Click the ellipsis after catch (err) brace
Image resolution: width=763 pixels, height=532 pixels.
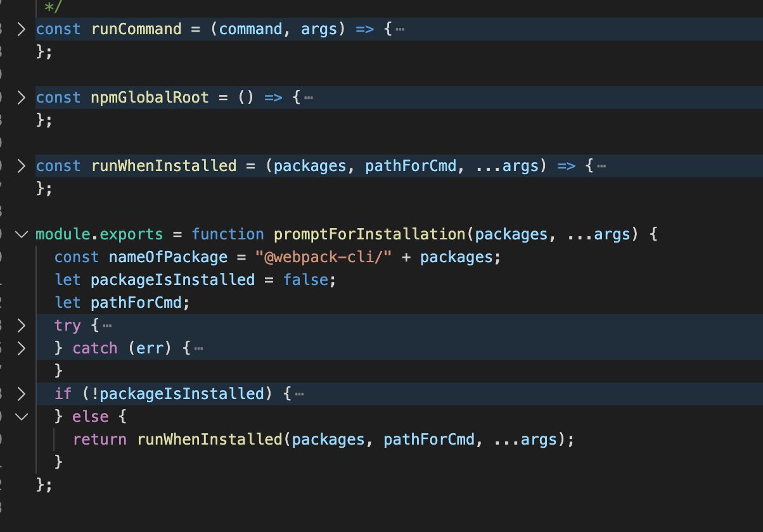tap(198, 348)
